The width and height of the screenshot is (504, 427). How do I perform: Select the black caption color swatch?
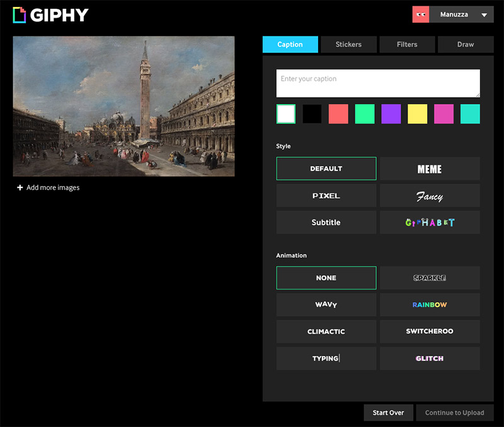pos(312,114)
